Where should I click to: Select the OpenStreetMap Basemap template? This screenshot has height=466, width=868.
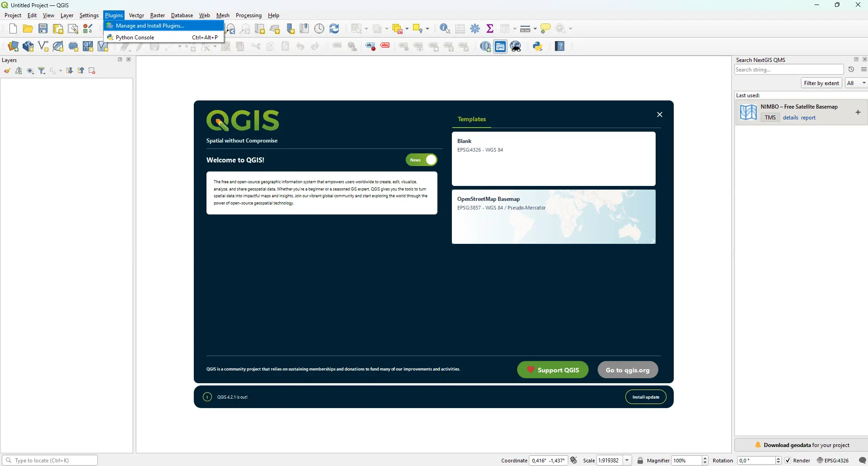tap(553, 217)
